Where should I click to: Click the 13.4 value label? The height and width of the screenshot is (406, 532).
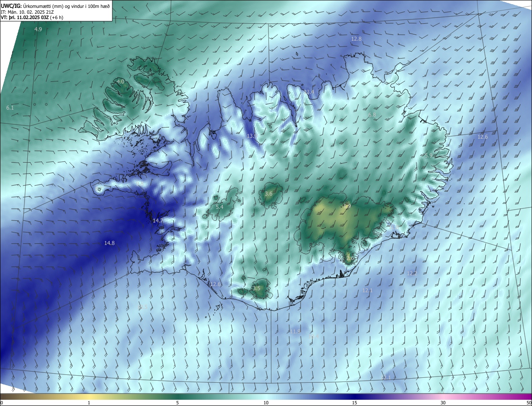pyautogui.click(x=309, y=92)
